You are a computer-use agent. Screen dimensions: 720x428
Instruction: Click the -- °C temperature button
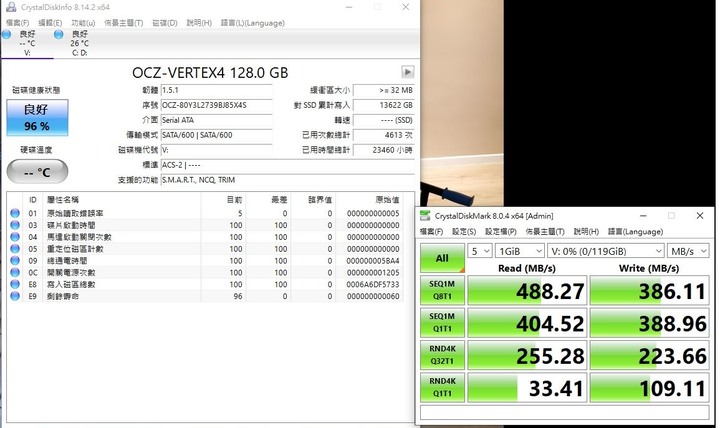coord(37,172)
